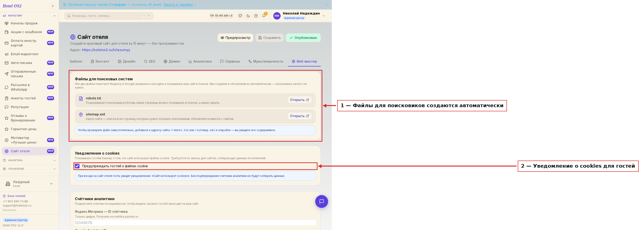Expand the Управление section
This screenshot has width=644, height=230.
coord(29,169)
